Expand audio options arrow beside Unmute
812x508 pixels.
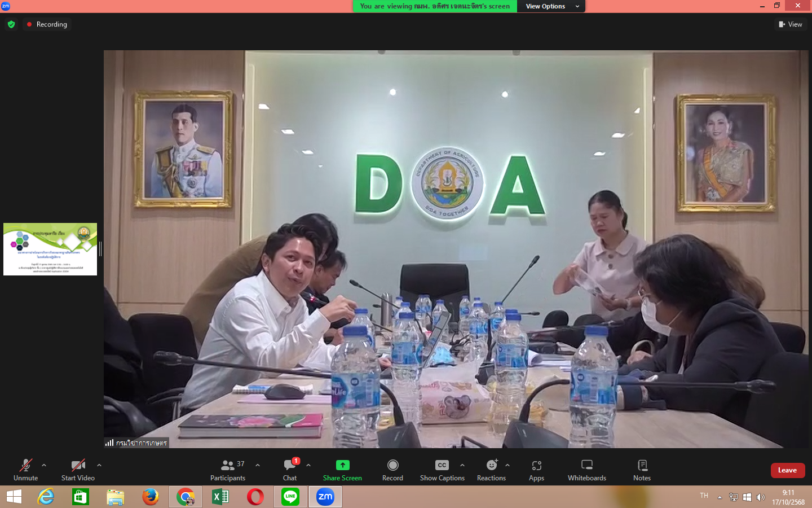pyautogui.click(x=44, y=465)
